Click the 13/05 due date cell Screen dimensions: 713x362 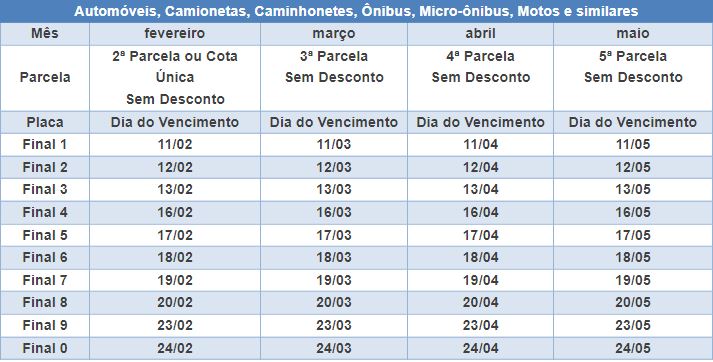click(633, 190)
